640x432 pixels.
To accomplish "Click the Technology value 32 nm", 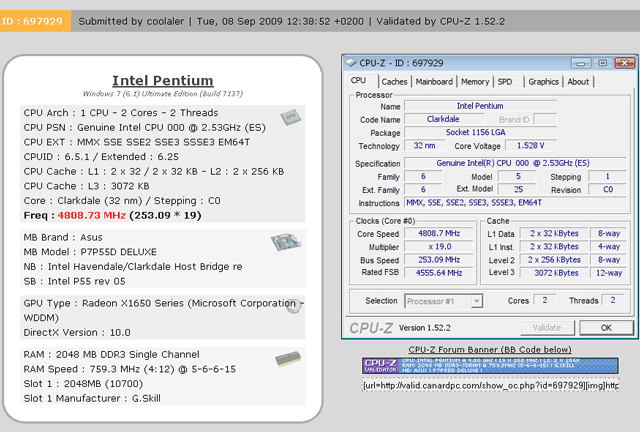I will coord(424,145).
